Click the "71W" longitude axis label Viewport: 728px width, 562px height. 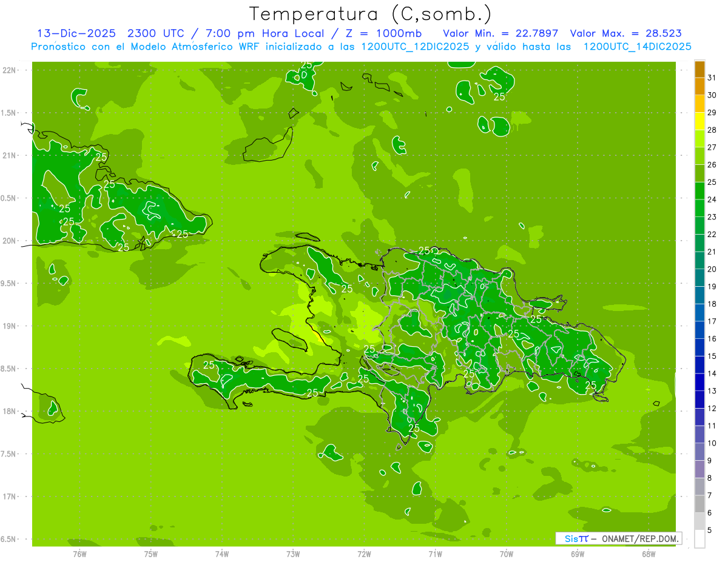(435, 554)
